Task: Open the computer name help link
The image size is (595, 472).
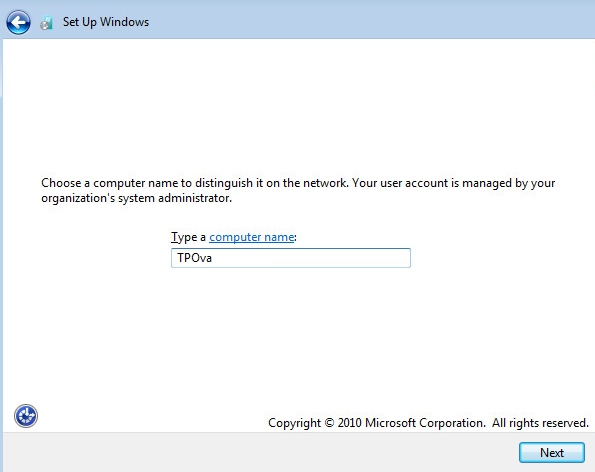Action: [x=252, y=237]
